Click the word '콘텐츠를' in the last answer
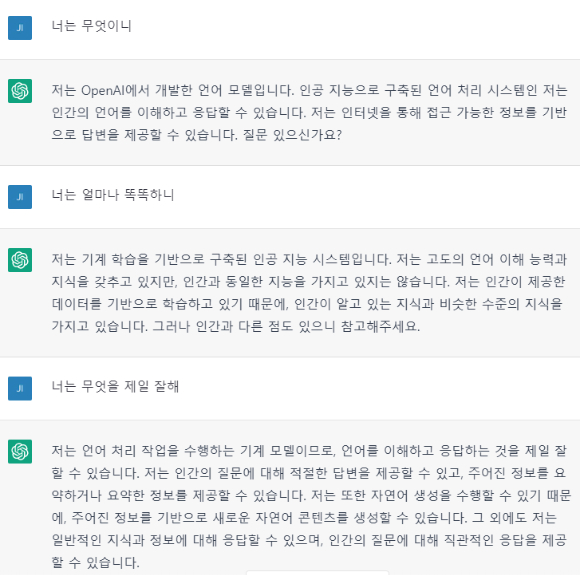 point(323,518)
